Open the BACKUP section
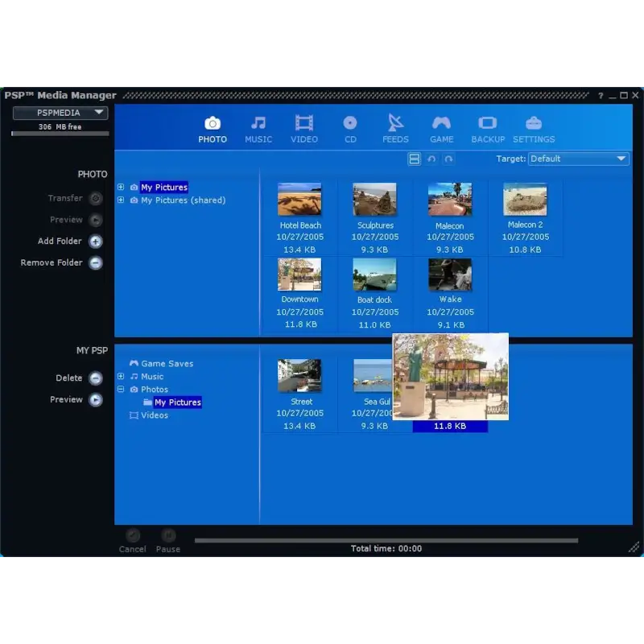 (x=487, y=124)
